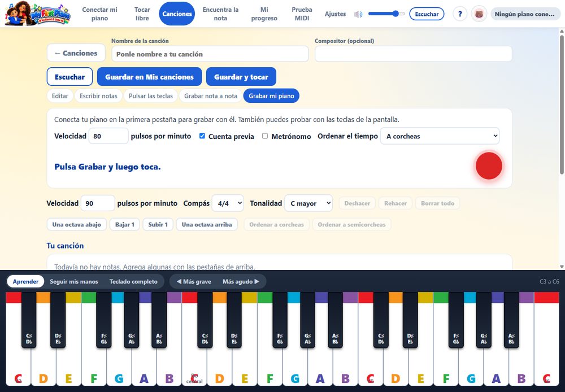This screenshot has width=565, height=392.
Task: Open the Ordenar el tiempo dropdown
Action: pyautogui.click(x=440, y=136)
